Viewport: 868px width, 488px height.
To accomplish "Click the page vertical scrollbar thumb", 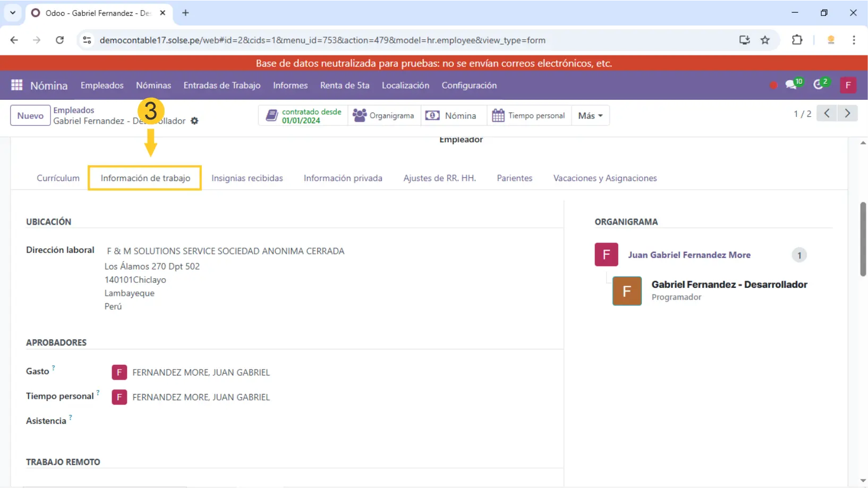I will [863, 239].
